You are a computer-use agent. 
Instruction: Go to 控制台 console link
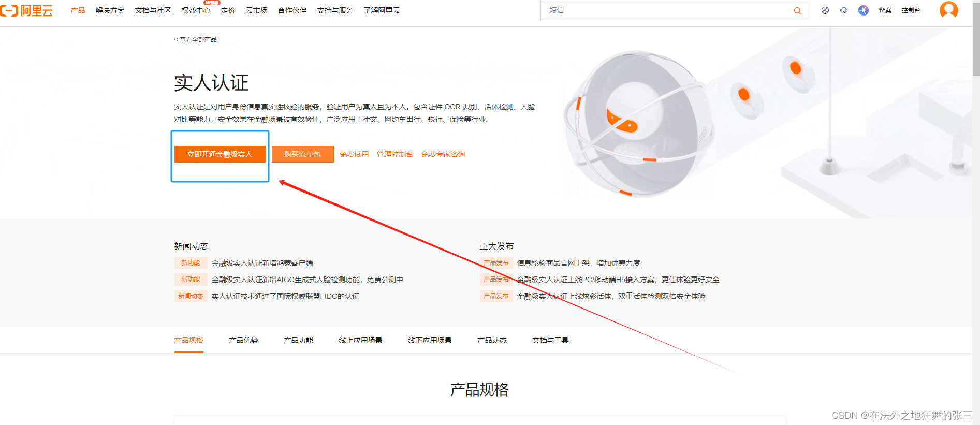(x=911, y=10)
